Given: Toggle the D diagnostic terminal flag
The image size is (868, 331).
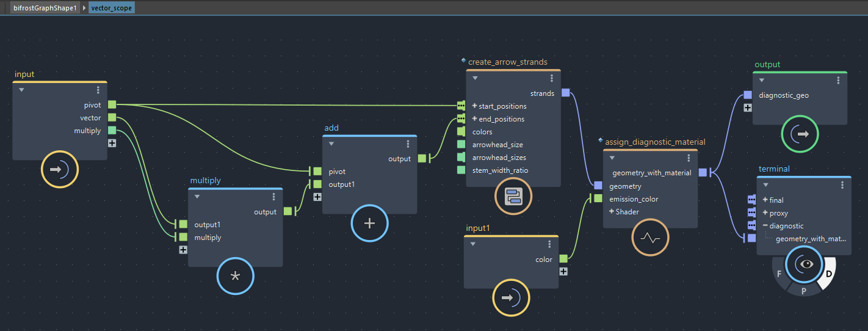Looking at the screenshot, I should [x=828, y=273].
